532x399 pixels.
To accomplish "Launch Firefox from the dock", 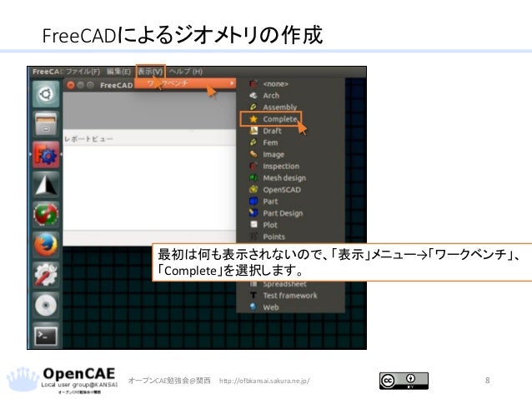I will pyautogui.click(x=46, y=244).
